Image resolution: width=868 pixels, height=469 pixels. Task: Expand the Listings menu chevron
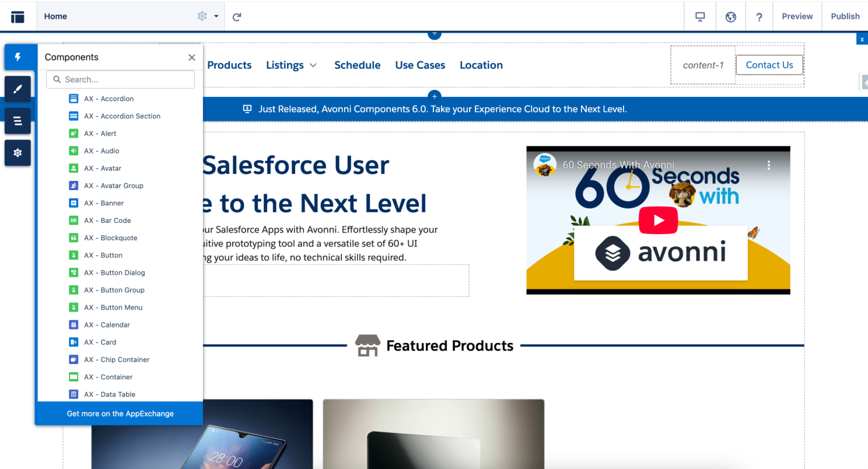[313, 65]
